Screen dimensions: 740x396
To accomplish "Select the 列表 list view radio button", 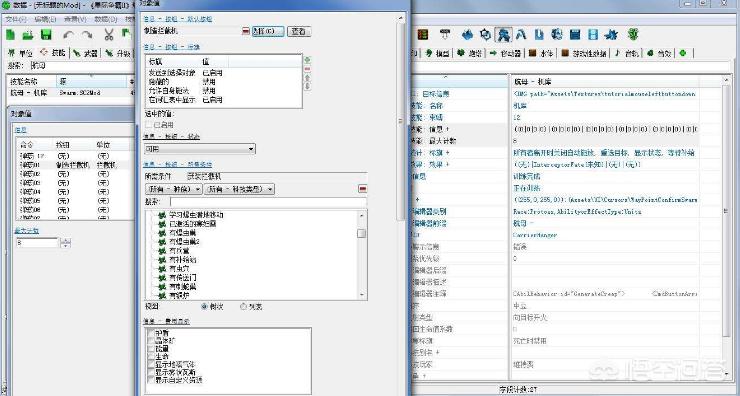I will point(244,306).
